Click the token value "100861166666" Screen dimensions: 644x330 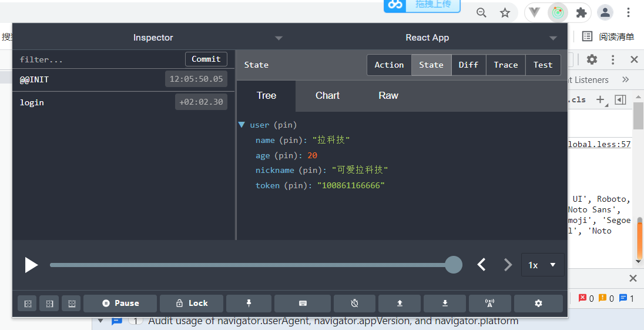click(x=351, y=185)
